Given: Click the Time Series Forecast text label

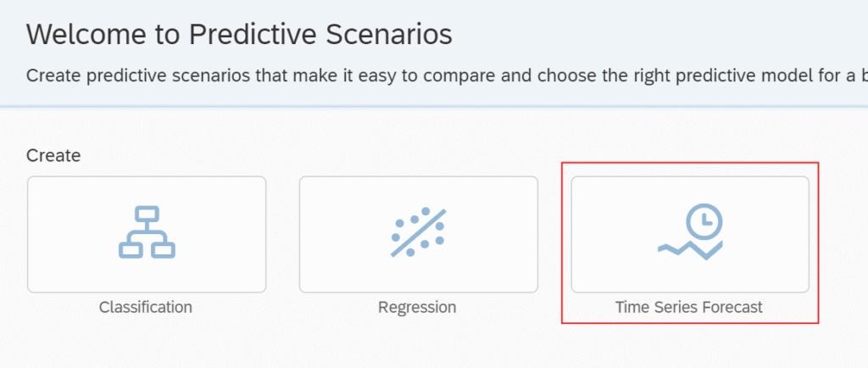Looking at the screenshot, I should point(688,307).
